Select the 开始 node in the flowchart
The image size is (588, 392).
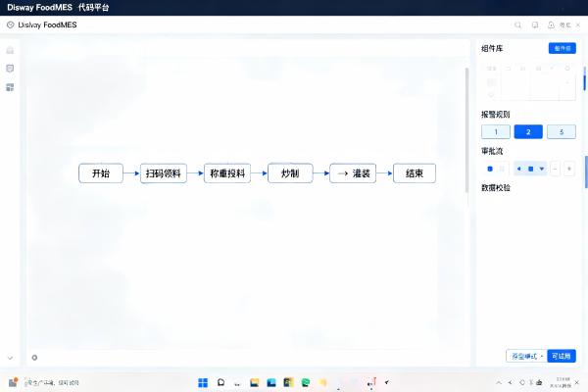pos(101,173)
